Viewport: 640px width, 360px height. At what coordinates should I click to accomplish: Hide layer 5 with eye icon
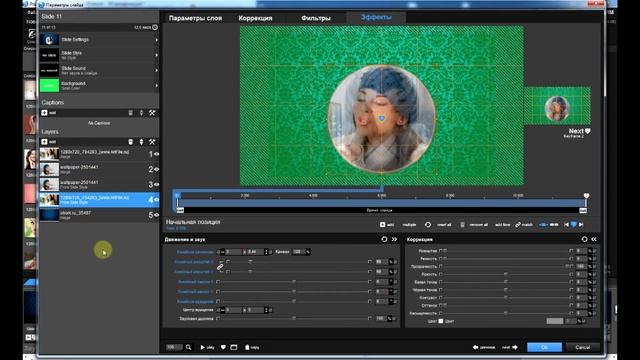point(156,215)
